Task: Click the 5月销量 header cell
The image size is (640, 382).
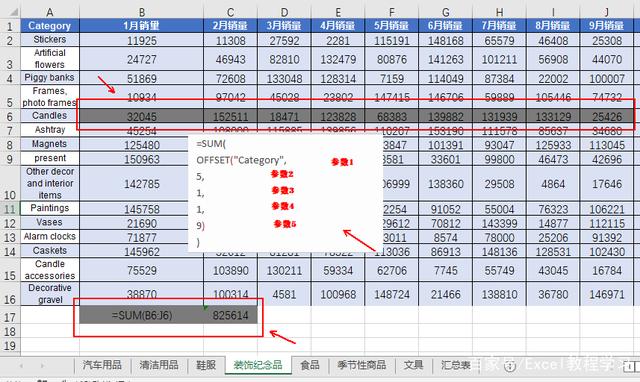Action: 392,26
